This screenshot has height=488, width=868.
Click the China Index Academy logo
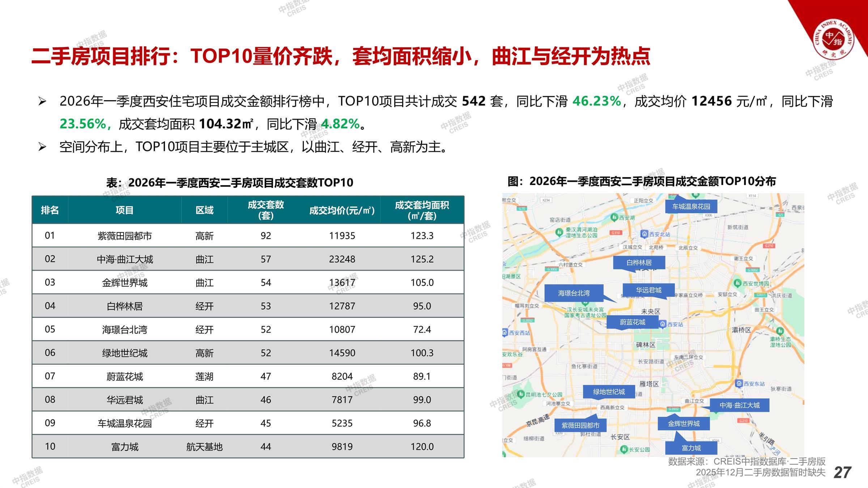pos(833,39)
